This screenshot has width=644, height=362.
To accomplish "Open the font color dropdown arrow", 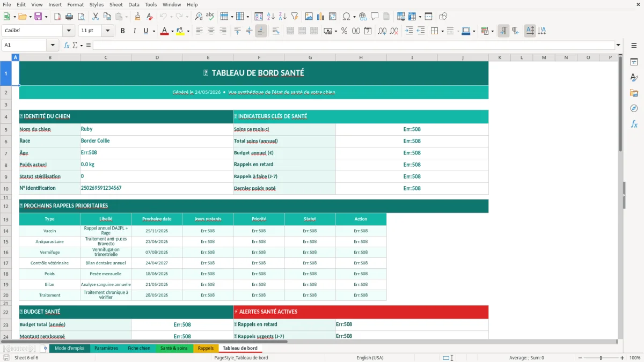I will tap(172, 31).
